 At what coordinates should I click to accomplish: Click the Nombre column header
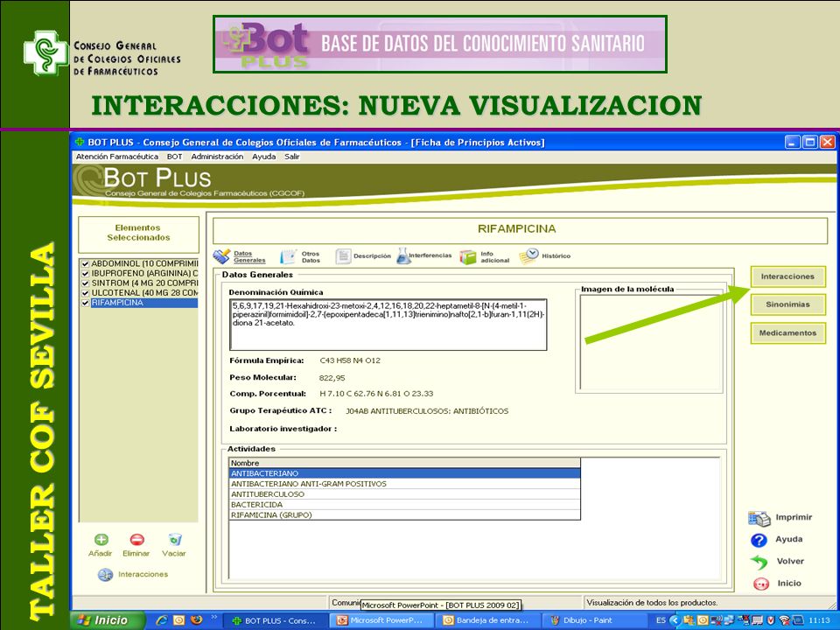coord(404,463)
